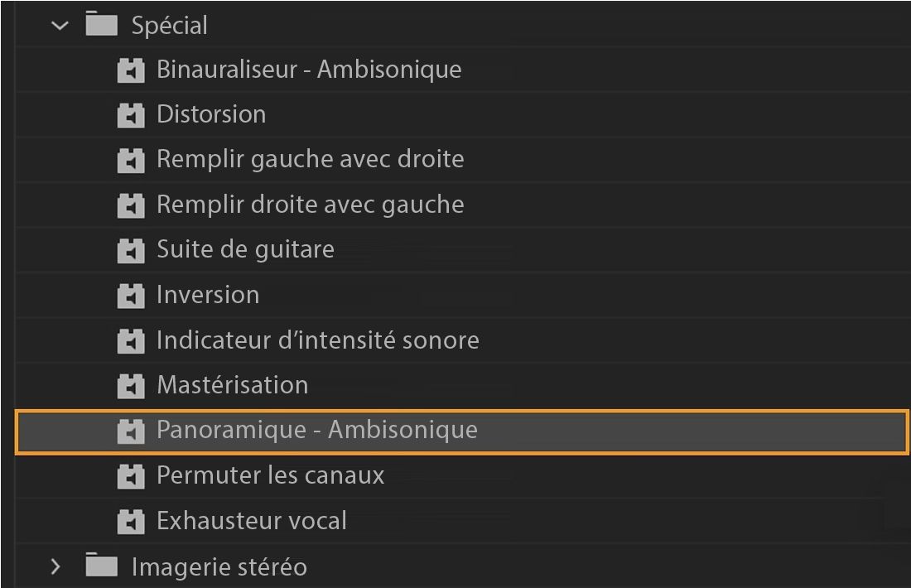Image resolution: width=911 pixels, height=588 pixels.
Task: Select the effect icon for Suite de guitare
Action: pyautogui.click(x=131, y=249)
